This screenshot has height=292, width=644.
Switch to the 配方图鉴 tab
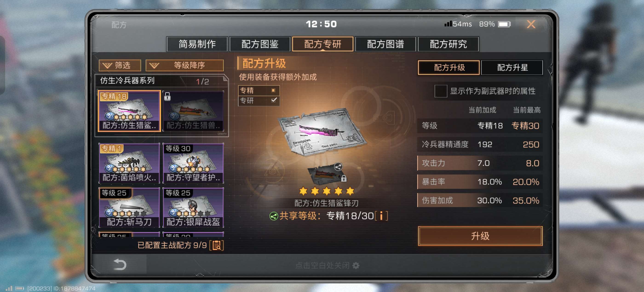point(260,44)
